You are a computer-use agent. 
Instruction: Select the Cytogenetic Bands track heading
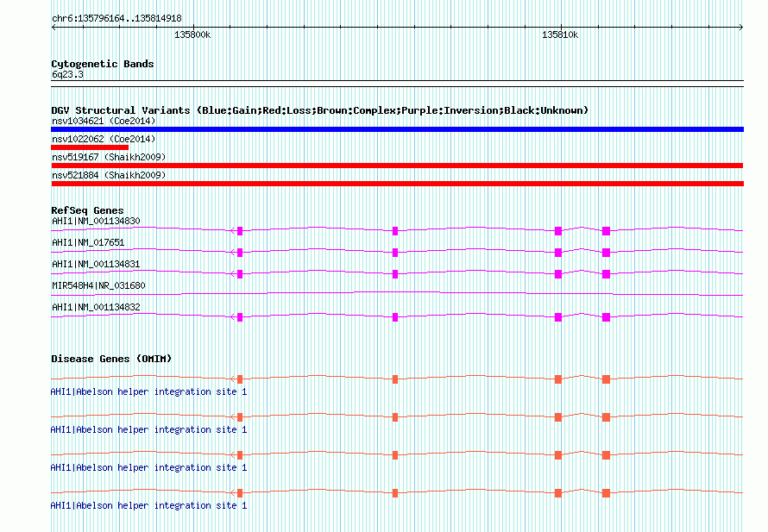(103, 64)
